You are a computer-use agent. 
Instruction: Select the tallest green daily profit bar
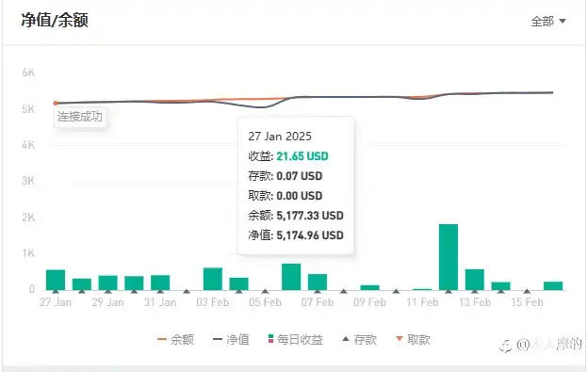[x=449, y=257]
